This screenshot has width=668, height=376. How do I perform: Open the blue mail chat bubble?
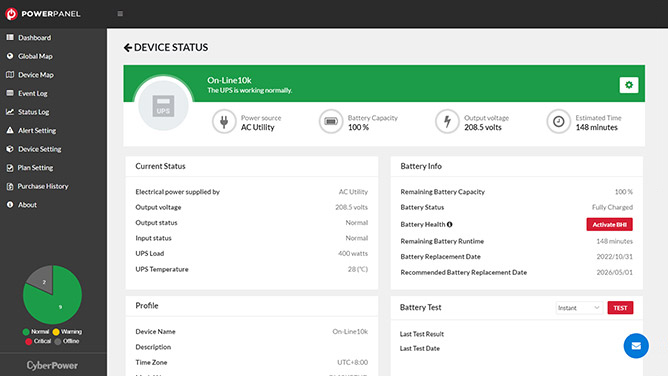pyautogui.click(x=636, y=346)
